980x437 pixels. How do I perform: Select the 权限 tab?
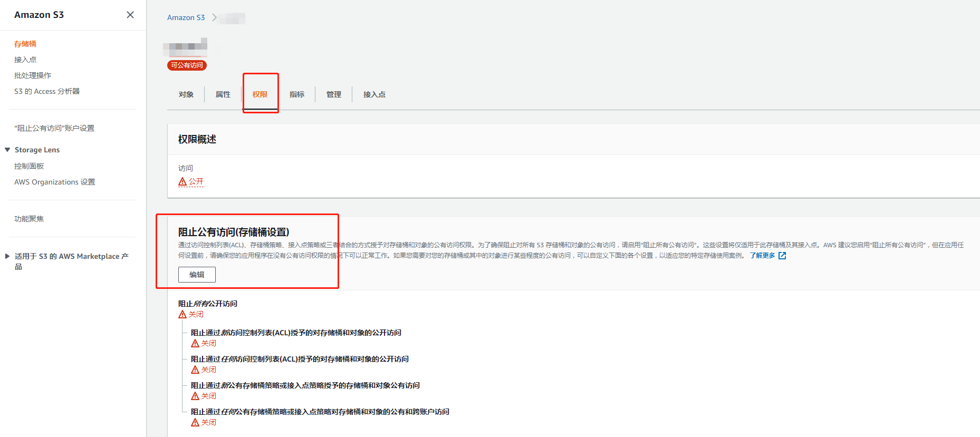pyautogui.click(x=260, y=94)
